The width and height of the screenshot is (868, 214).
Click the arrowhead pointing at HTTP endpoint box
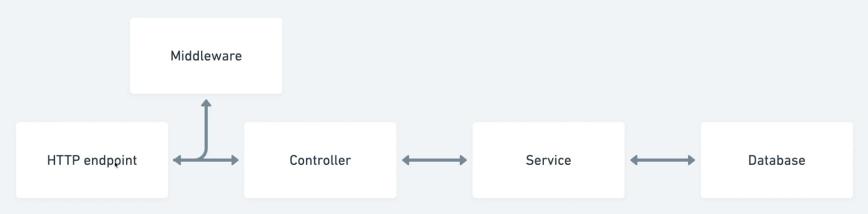(177, 160)
